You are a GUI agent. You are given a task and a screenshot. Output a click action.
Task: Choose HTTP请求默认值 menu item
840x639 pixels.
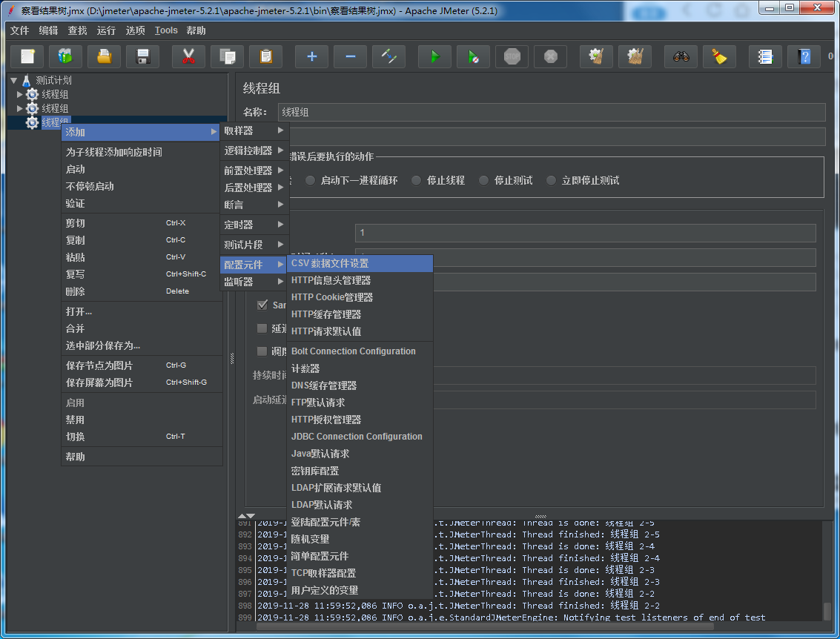point(360,331)
